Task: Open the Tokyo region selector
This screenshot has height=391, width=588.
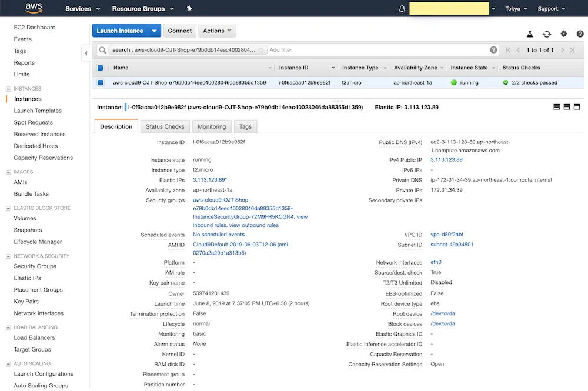Action: (x=516, y=9)
